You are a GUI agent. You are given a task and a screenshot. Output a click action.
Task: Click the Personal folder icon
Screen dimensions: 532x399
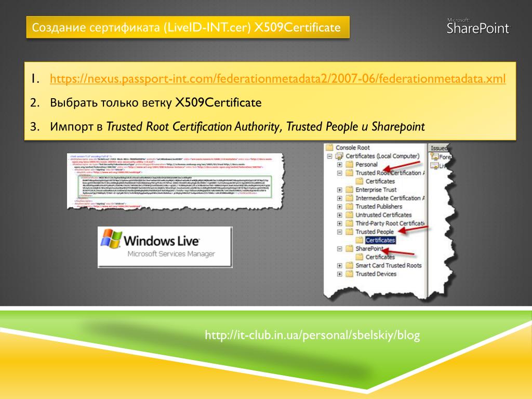pos(349,165)
